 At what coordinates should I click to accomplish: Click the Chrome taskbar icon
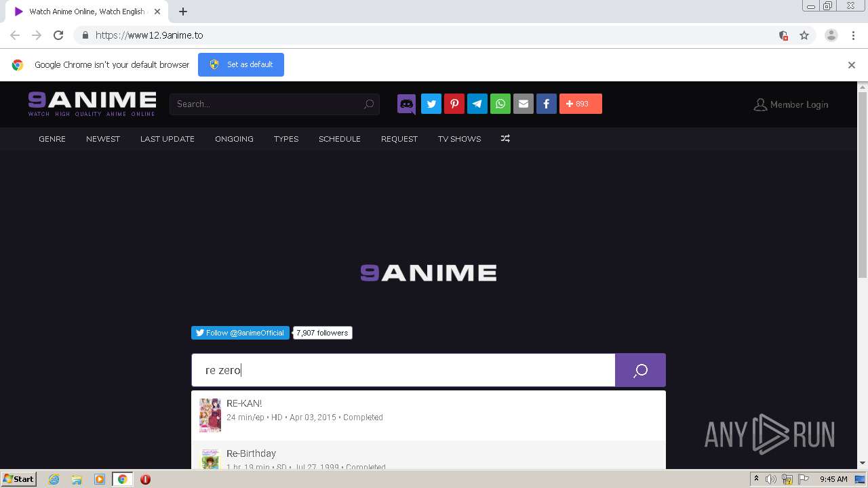[122, 479]
